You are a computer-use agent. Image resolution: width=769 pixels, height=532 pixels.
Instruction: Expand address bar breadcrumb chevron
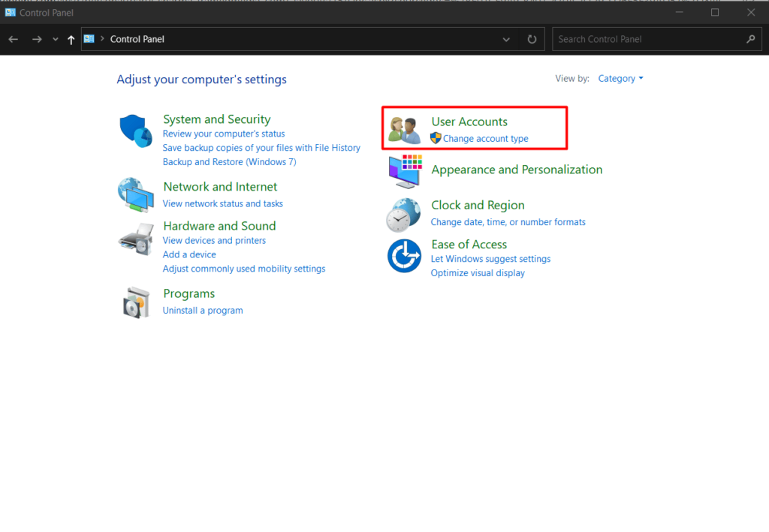[102, 39]
